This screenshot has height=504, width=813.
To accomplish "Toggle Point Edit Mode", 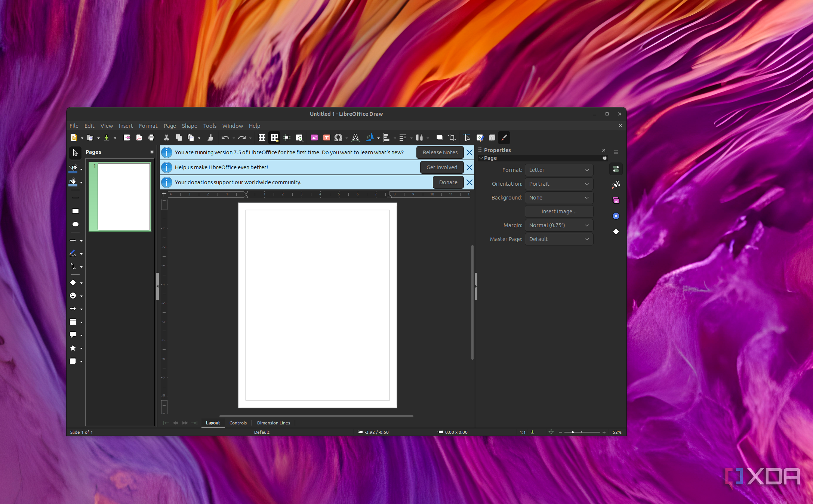I will click(467, 138).
